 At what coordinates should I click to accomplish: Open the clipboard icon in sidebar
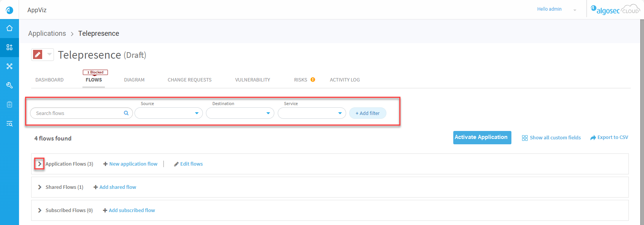click(9, 104)
